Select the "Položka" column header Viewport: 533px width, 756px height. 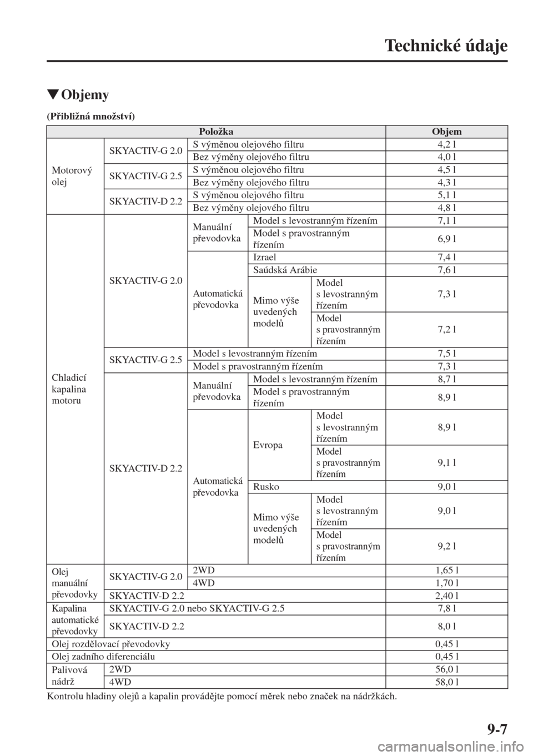tap(216, 132)
